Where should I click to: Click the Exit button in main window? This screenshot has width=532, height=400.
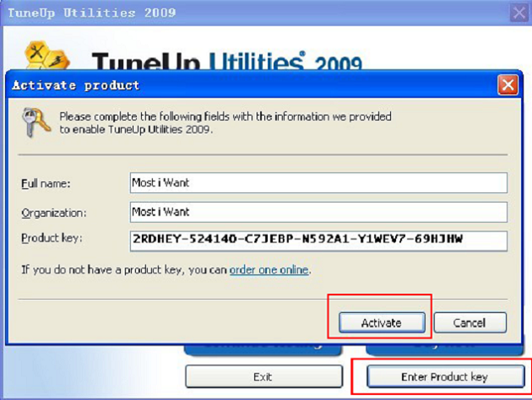click(263, 376)
